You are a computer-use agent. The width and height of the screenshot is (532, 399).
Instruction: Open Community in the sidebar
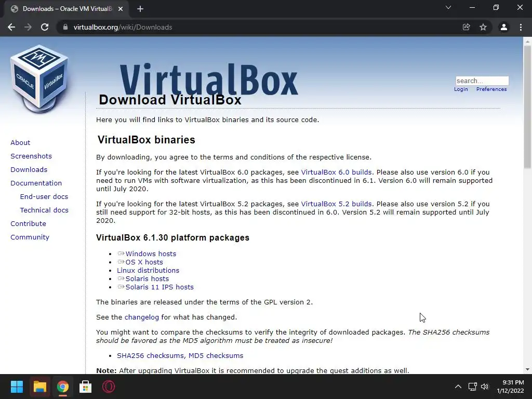(x=30, y=237)
